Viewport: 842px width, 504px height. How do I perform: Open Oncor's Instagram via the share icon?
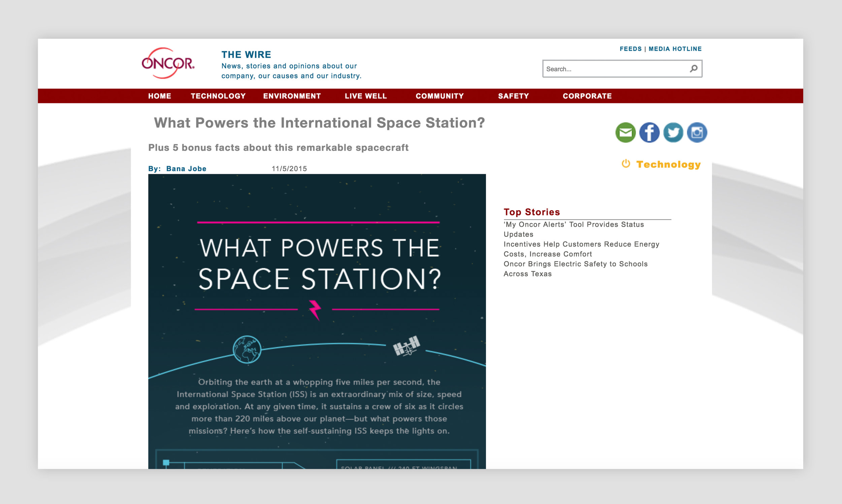(696, 133)
